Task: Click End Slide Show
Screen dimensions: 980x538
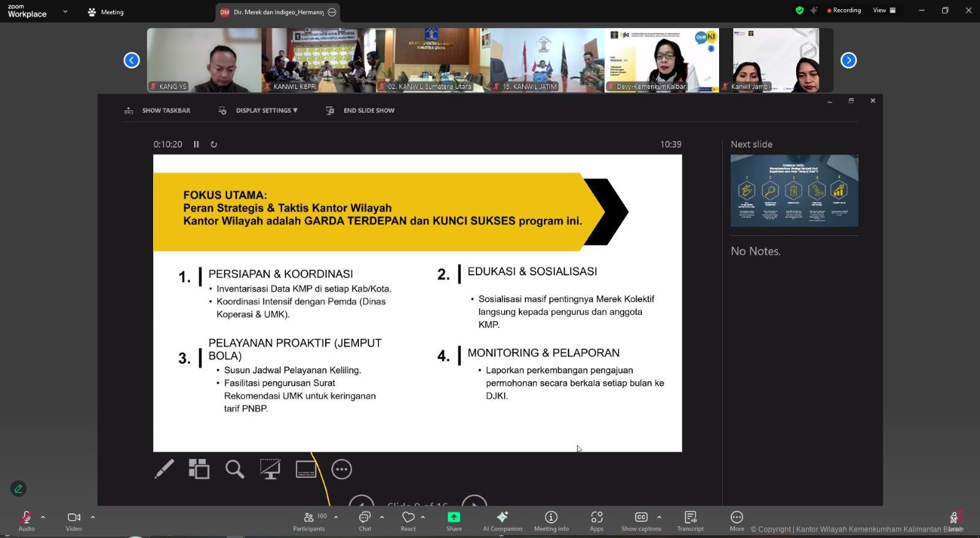Action: (x=368, y=111)
